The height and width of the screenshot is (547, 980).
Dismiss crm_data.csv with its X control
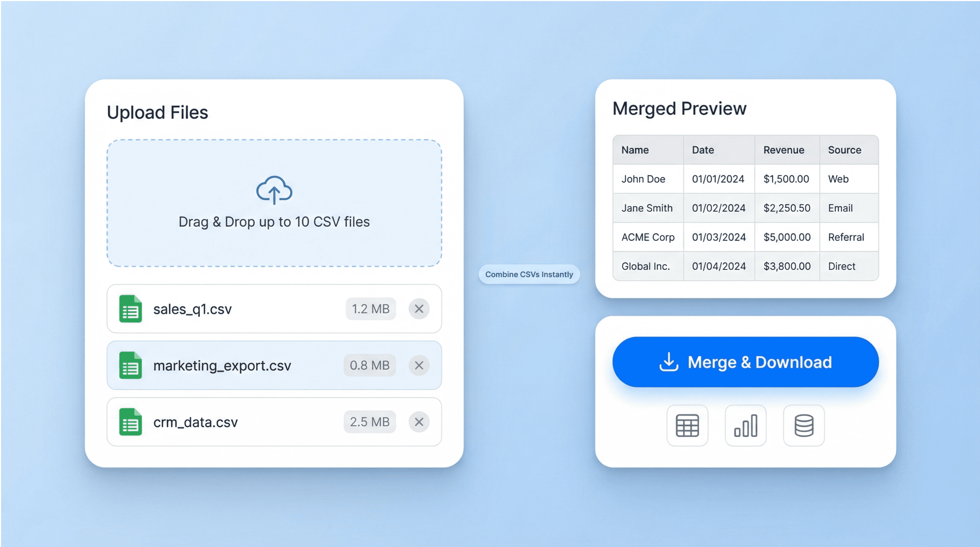click(419, 422)
